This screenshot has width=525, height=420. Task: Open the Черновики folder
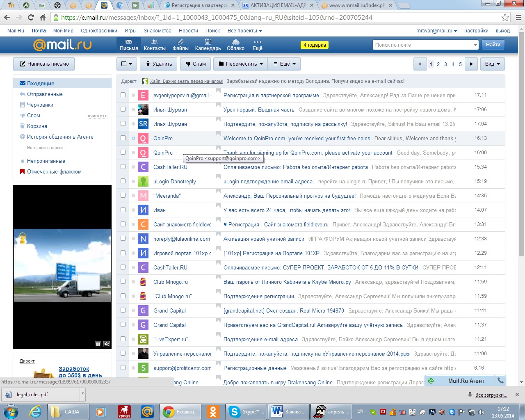40,105
